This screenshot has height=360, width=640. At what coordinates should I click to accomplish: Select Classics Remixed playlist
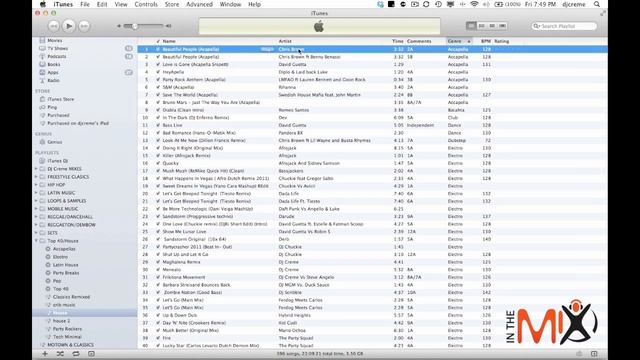[x=71, y=297]
